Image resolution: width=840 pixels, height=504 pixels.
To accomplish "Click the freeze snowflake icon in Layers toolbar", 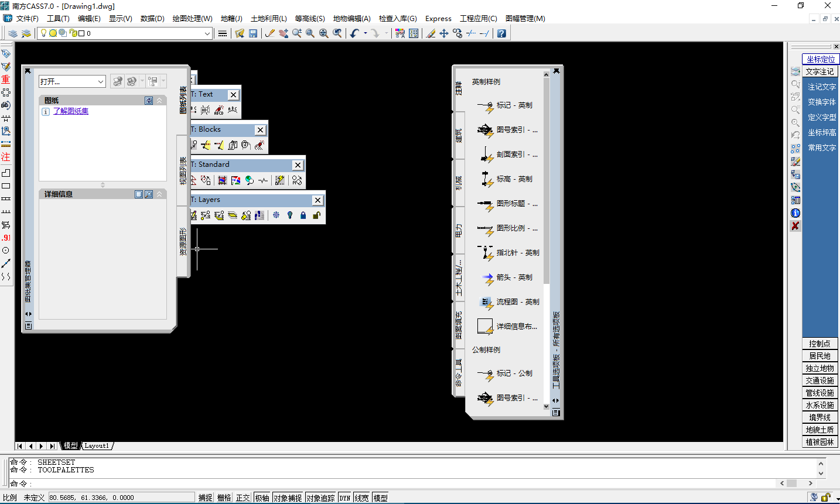I will 276,215.
